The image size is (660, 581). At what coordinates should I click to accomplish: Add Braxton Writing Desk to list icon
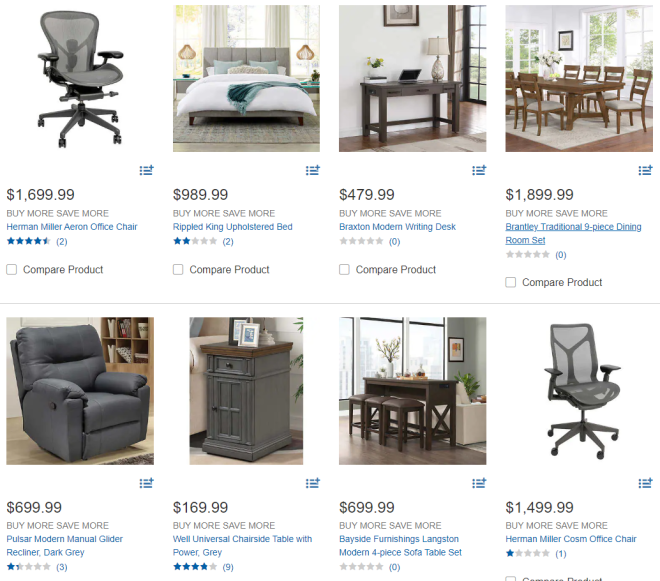pos(479,170)
